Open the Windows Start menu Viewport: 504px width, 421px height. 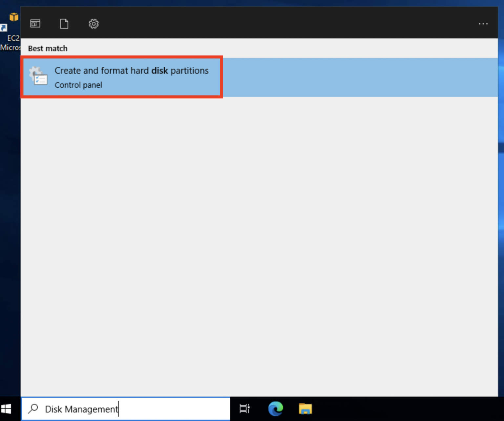tap(7, 409)
